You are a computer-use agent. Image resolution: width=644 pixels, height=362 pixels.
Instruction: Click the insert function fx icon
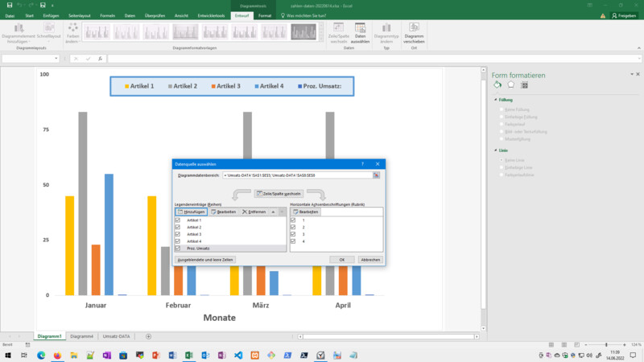tap(100, 59)
